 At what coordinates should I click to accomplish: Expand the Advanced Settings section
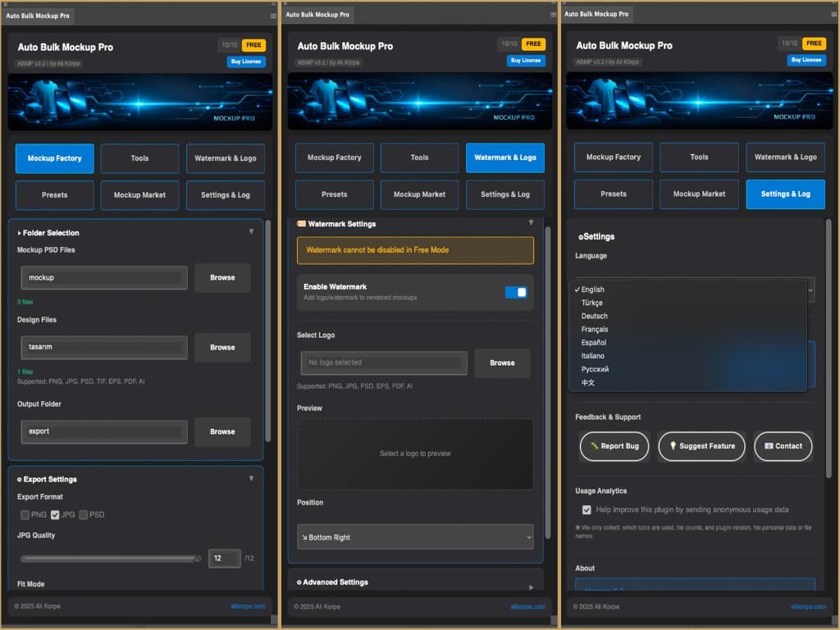click(x=415, y=582)
